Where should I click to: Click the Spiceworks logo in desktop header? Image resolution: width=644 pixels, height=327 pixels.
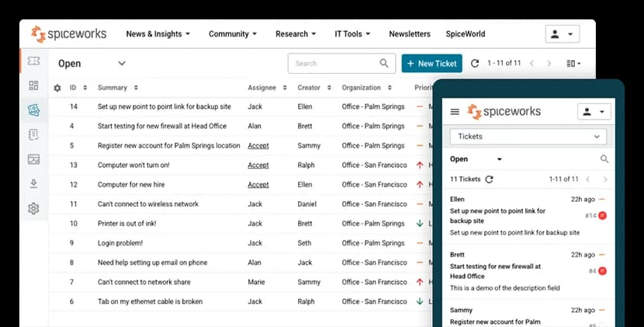(68, 34)
